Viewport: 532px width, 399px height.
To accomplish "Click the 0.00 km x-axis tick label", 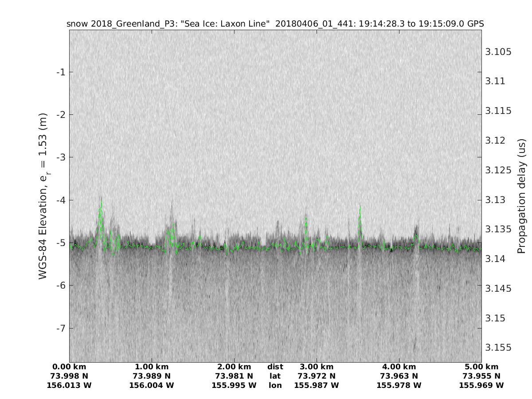I will [69, 367].
